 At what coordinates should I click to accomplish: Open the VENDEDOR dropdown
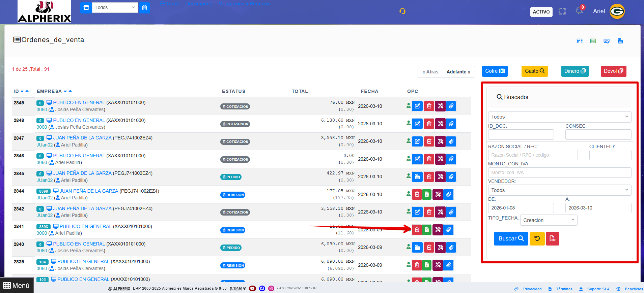tap(559, 190)
